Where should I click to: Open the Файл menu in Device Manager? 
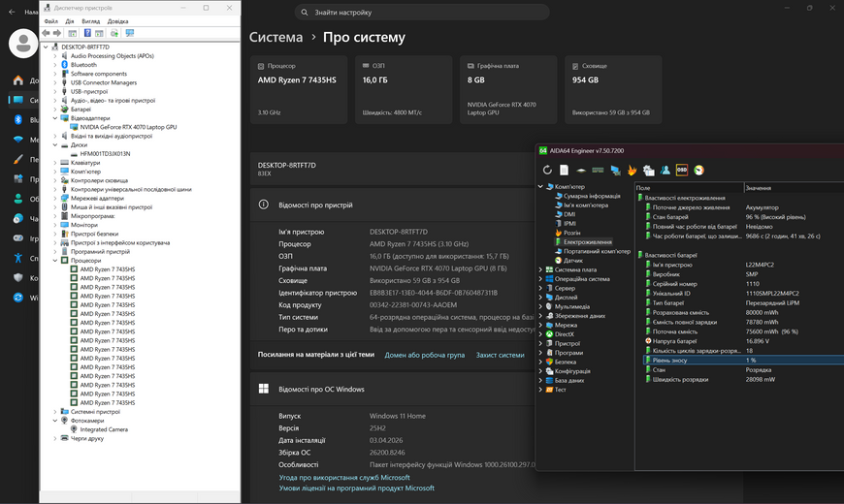point(51,21)
